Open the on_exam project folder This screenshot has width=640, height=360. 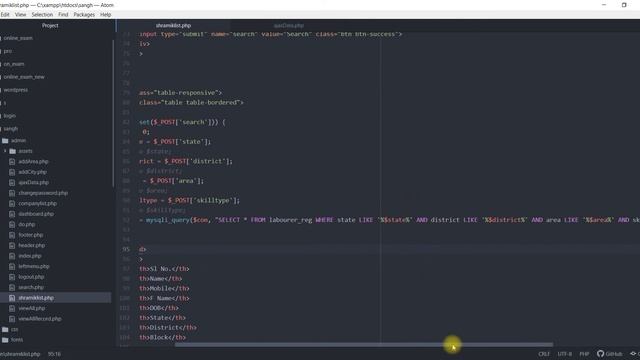(x=14, y=64)
